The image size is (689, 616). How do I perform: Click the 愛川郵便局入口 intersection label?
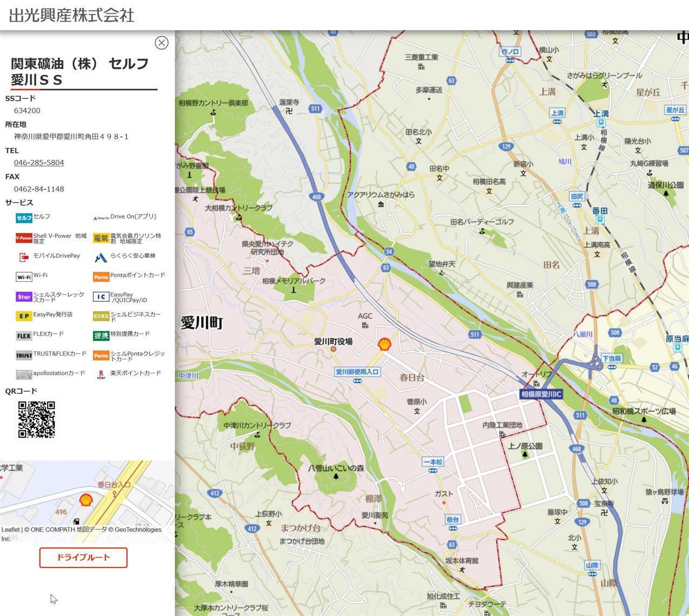pyautogui.click(x=357, y=372)
